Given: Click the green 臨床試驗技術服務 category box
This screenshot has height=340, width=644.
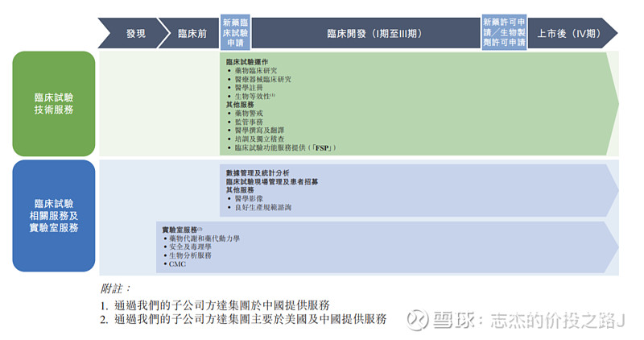Looking at the screenshot, I should point(53,104).
